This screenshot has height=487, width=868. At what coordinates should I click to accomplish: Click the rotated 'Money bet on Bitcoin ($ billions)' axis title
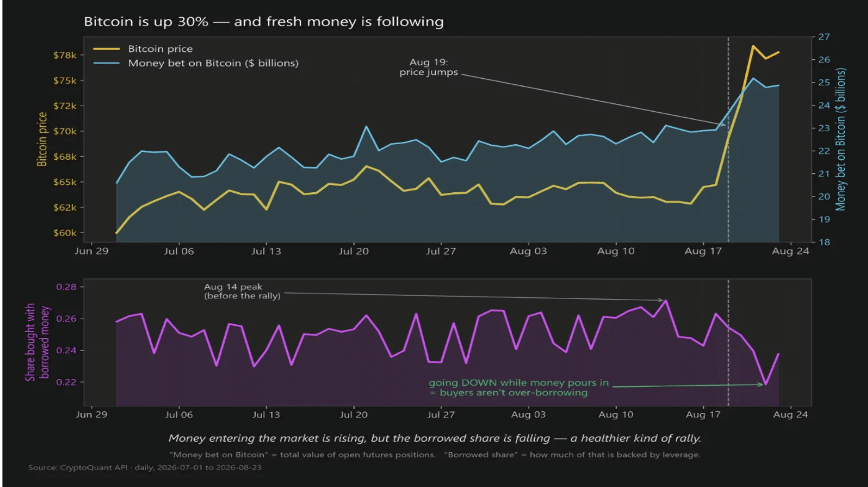tap(842, 140)
